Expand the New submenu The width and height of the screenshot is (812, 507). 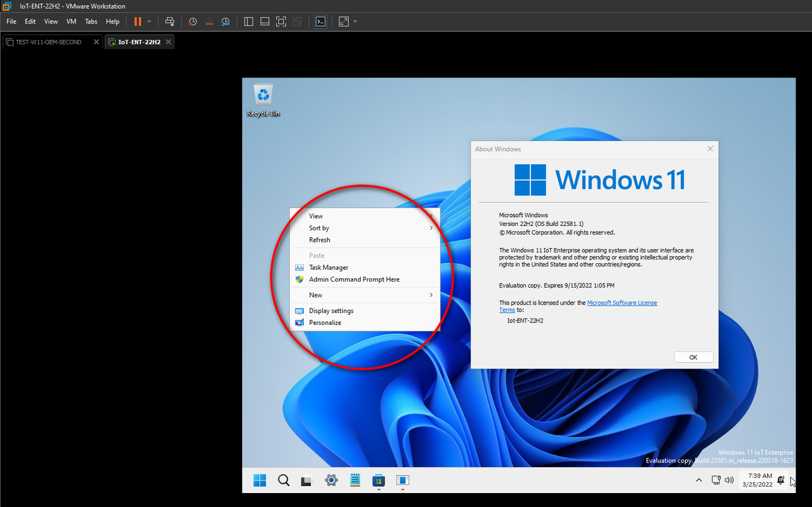[x=365, y=295]
